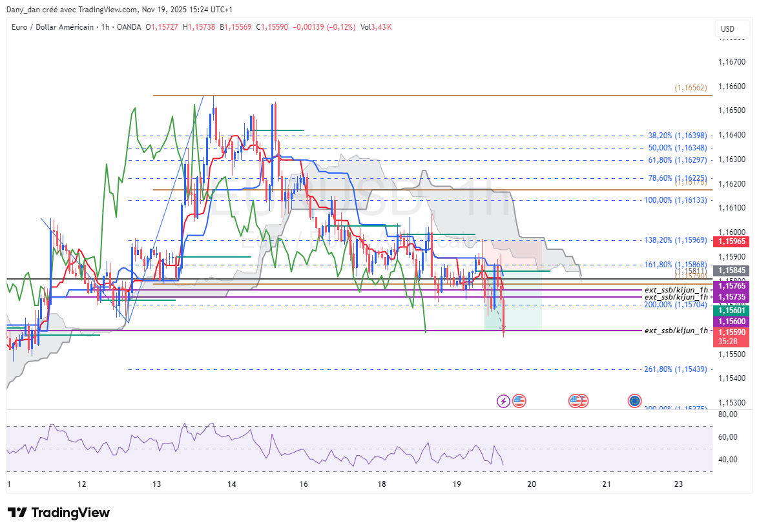This screenshot has height=532, width=759.
Task: Click the open value O1,15727
Action: point(161,27)
